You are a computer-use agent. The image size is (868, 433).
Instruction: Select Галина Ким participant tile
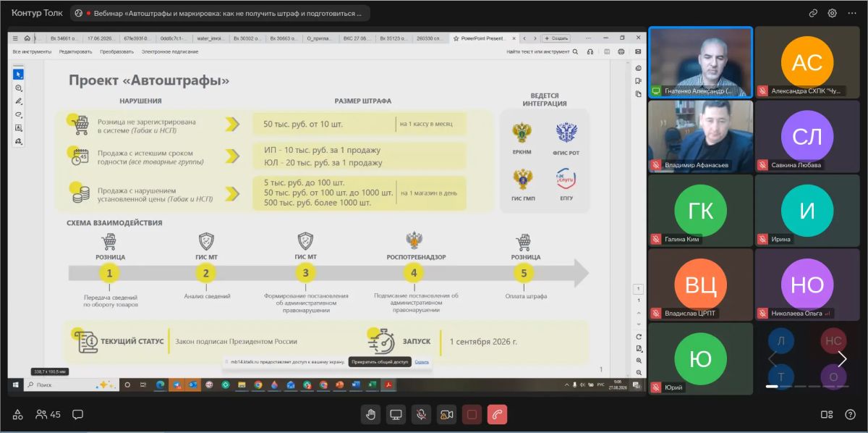tap(700, 210)
